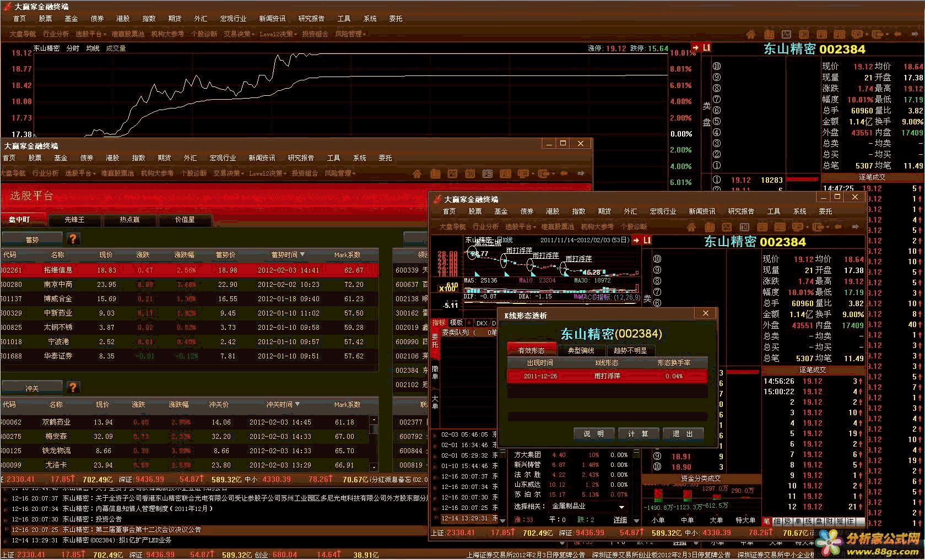The image size is (925, 560).
Task: Click the L1 icon beside the intraday chart
Action: pyautogui.click(x=702, y=48)
